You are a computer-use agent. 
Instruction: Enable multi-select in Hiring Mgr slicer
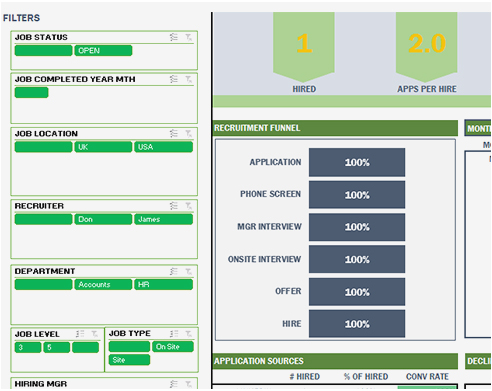pyautogui.click(x=174, y=384)
